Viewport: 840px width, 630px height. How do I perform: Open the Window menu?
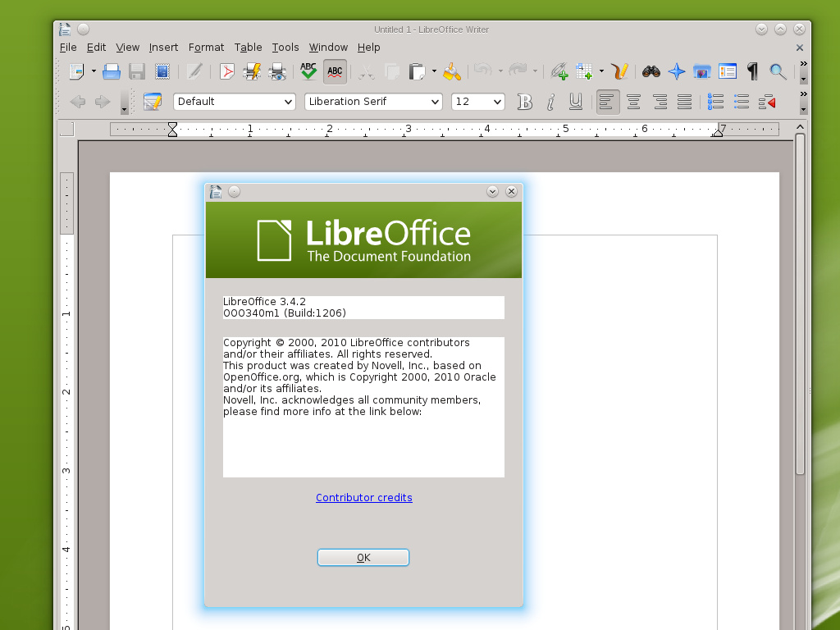click(328, 47)
